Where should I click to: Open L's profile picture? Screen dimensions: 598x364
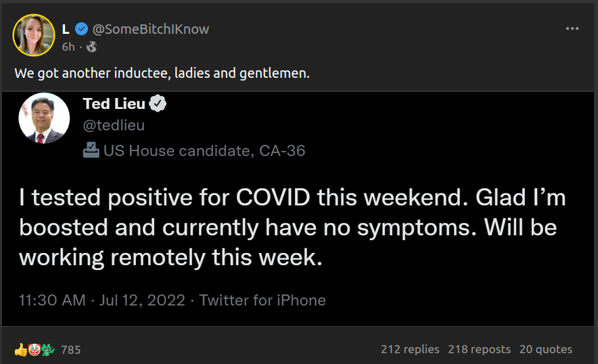click(x=34, y=35)
